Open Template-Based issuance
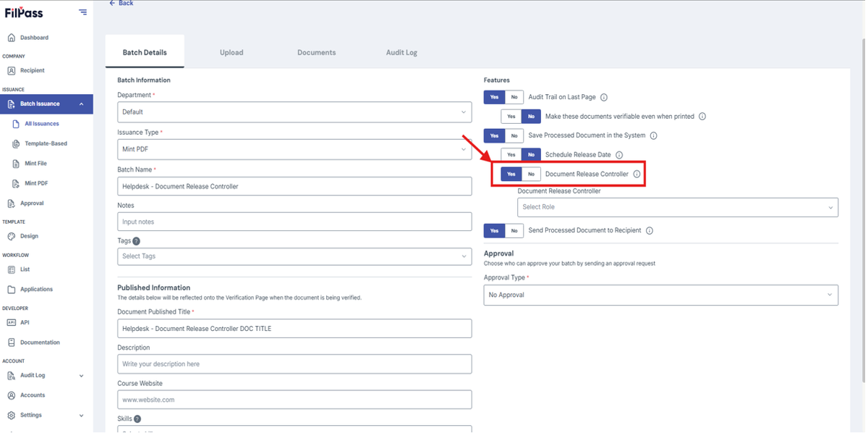Screen dimensions: 868x441 coord(40,144)
